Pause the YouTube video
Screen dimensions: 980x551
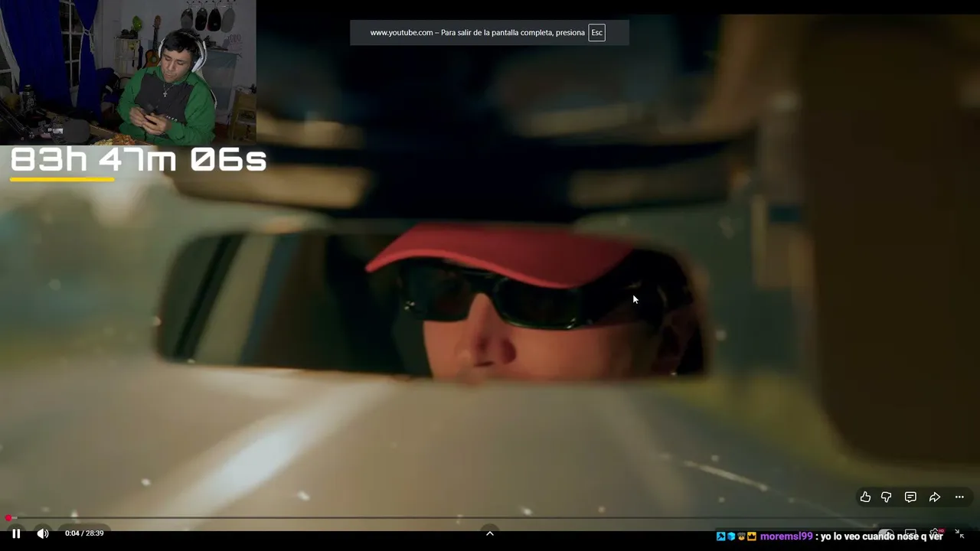tap(16, 533)
